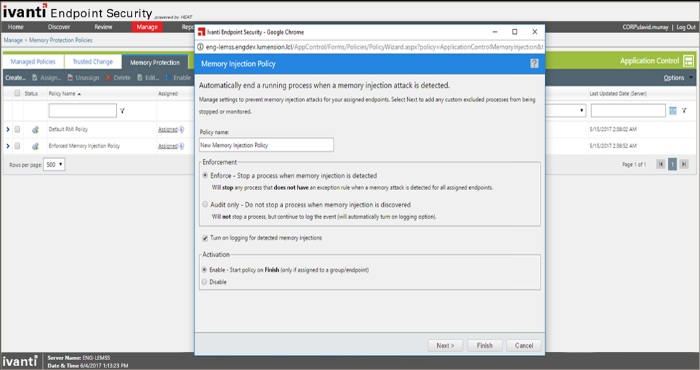Open the Rows per page 500 dropdown
The height and width of the screenshot is (370, 700).
[x=54, y=165]
